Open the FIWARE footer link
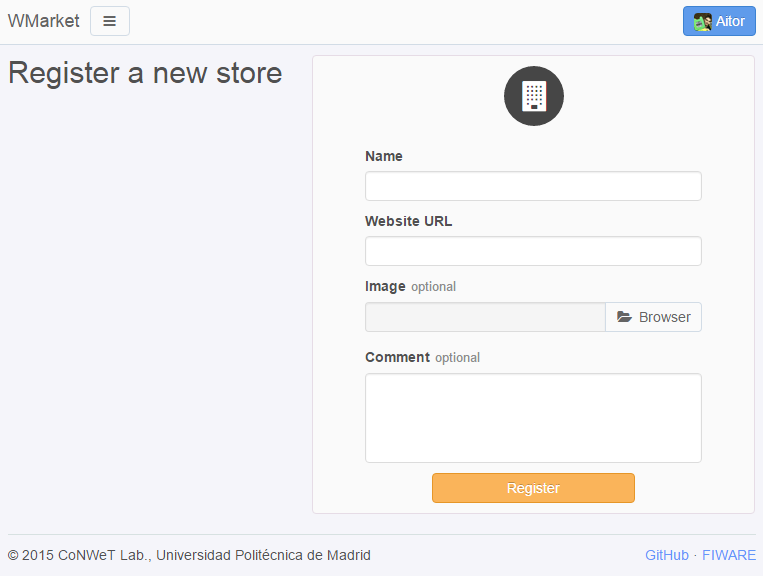Viewport: 763px width, 576px height. 729,555
